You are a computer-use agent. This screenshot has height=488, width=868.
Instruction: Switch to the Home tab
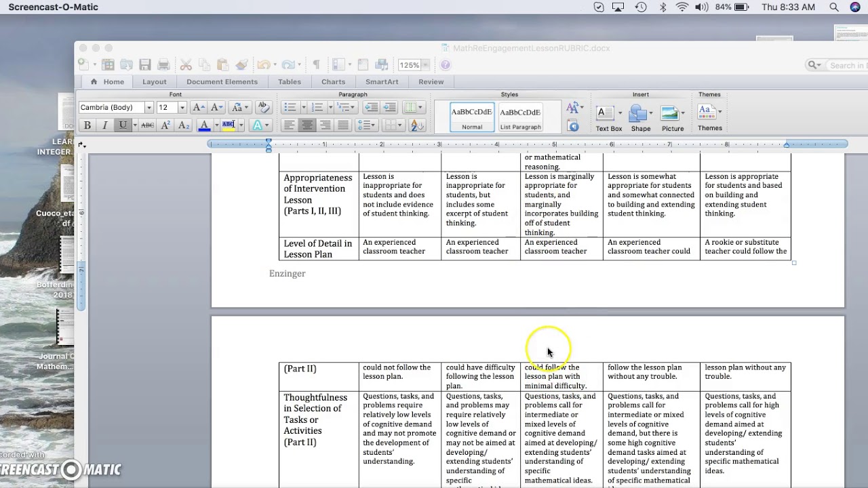(x=108, y=81)
